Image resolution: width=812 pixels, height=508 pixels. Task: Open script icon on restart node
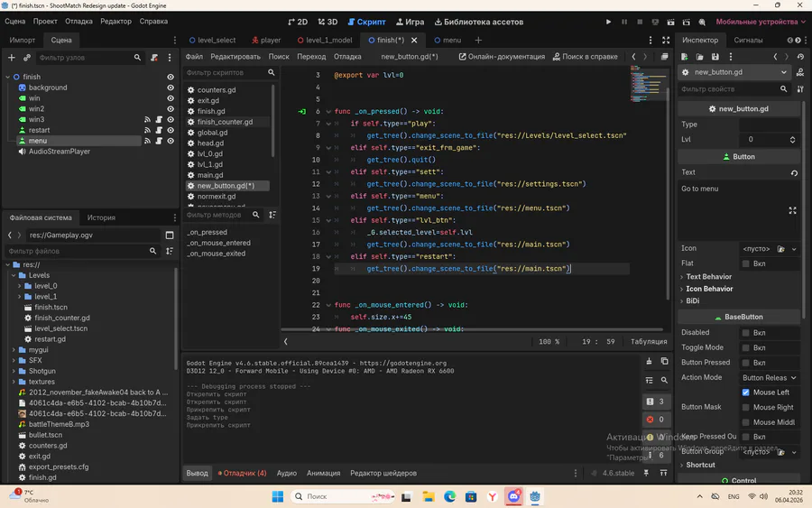159,130
